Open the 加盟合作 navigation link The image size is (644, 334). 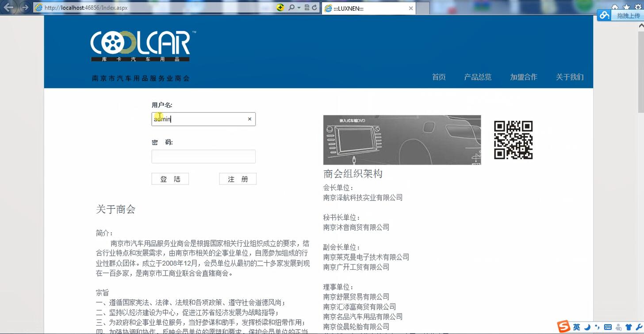tap(524, 77)
